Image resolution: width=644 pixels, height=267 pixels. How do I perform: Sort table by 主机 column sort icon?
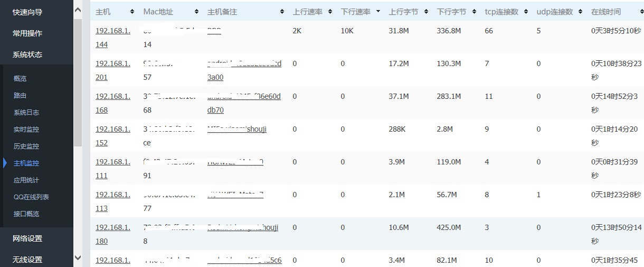pyautogui.click(x=131, y=12)
